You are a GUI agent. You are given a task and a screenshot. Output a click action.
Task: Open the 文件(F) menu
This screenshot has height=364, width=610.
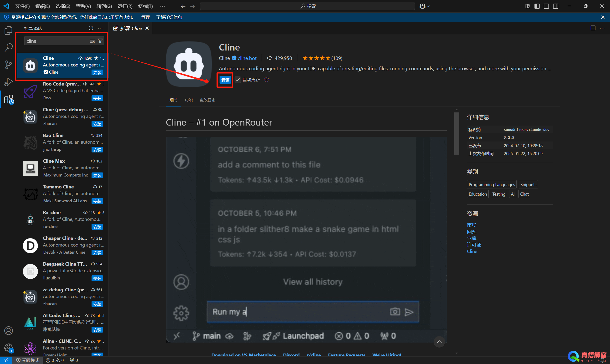22,6
